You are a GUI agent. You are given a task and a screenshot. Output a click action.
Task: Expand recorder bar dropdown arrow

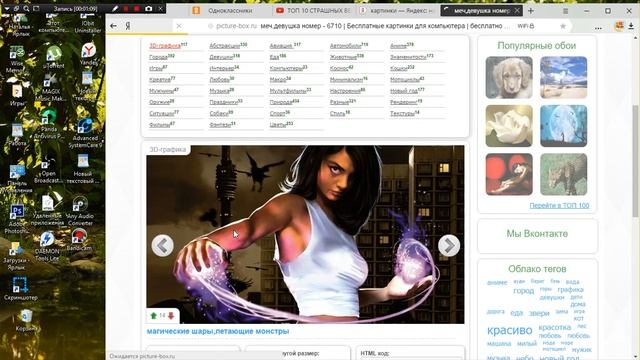[7, 8]
